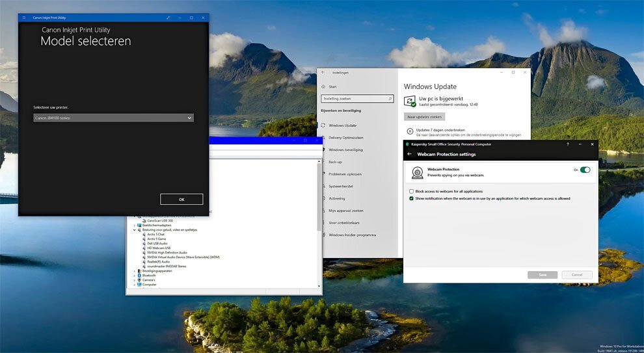Select Dell USB Audio device

coord(157,243)
